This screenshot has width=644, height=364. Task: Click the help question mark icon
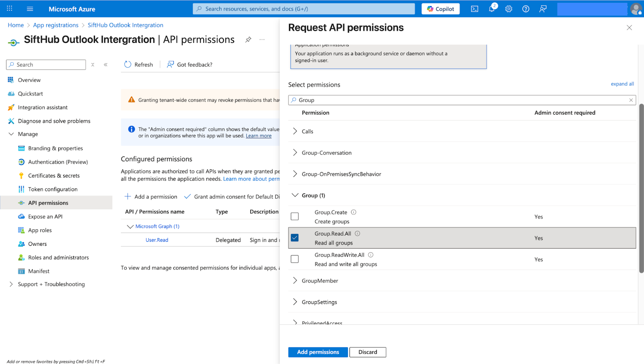[x=526, y=9]
